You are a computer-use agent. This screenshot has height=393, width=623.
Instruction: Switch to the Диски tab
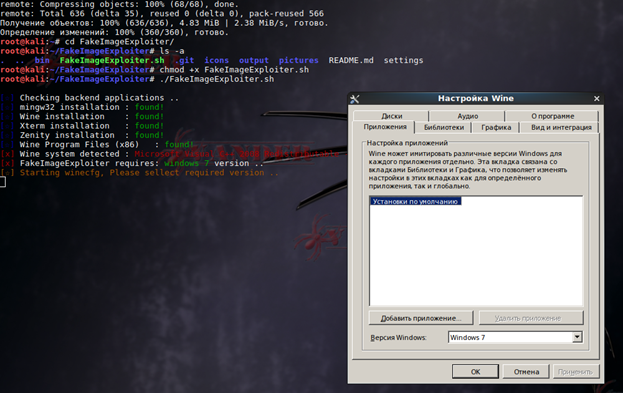click(391, 116)
